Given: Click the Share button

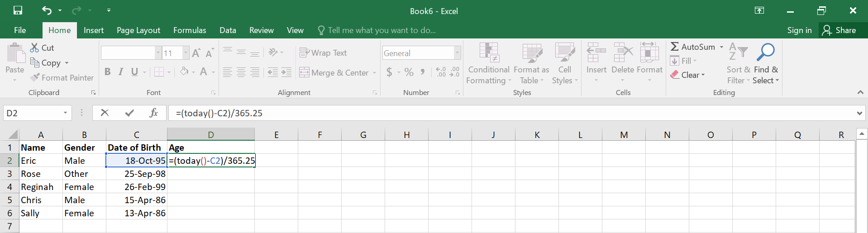Looking at the screenshot, I should [839, 30].
